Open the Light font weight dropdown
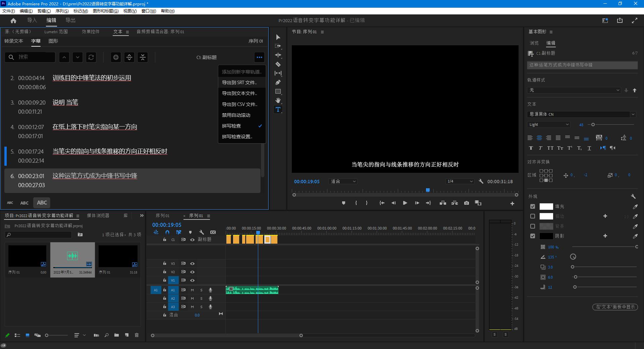This screenshot has height=349, width=644. click(x=548, y=124)
